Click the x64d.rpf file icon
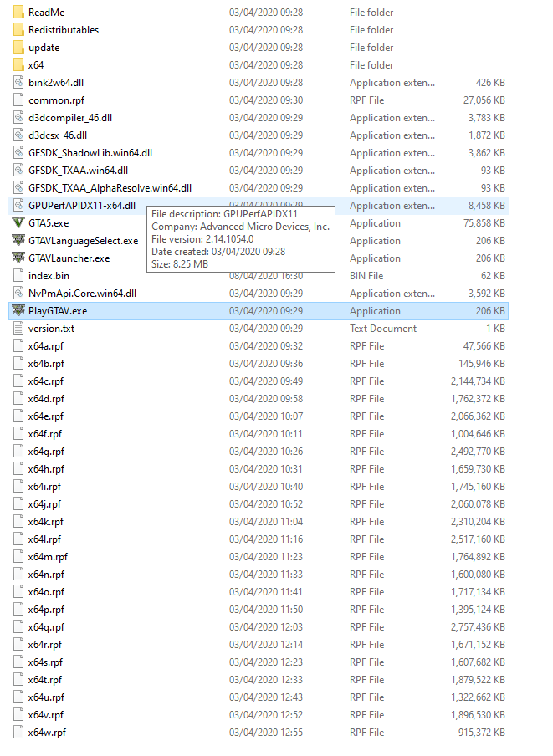The image size is (553, 756). click(x=18, y=399)
